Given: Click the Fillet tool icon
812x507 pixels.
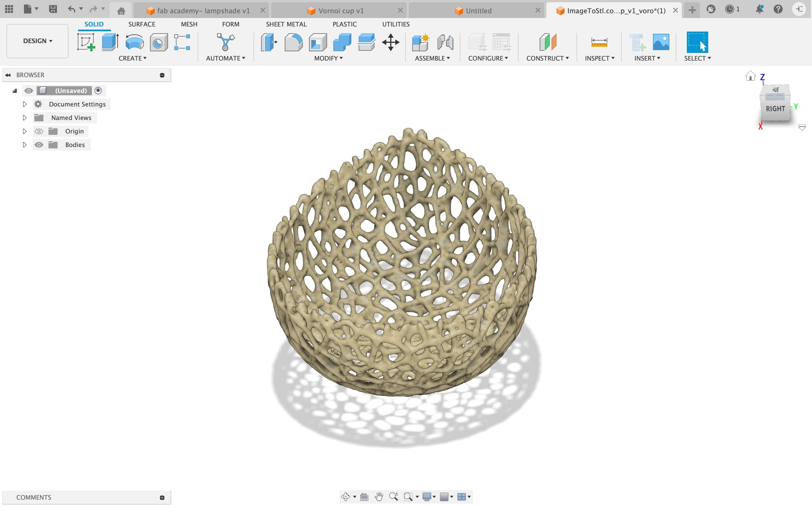Looking at the screenshot, I should tap(293, 42).
